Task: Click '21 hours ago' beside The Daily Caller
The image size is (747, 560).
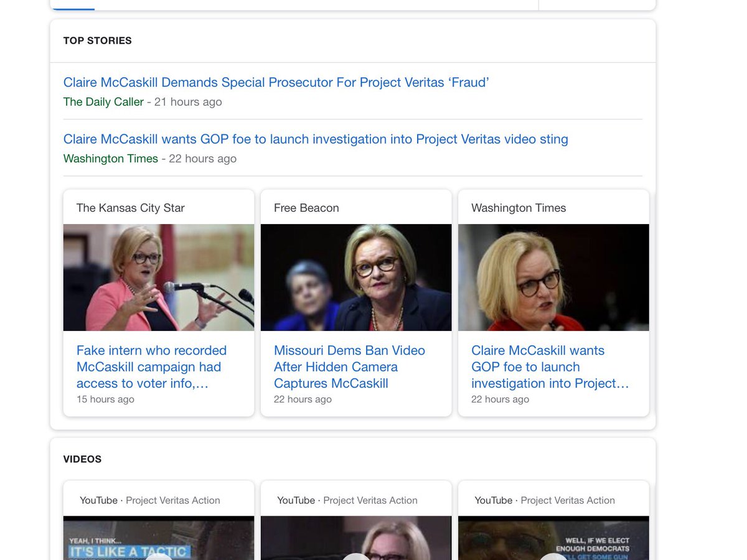Action: point(188,101)
